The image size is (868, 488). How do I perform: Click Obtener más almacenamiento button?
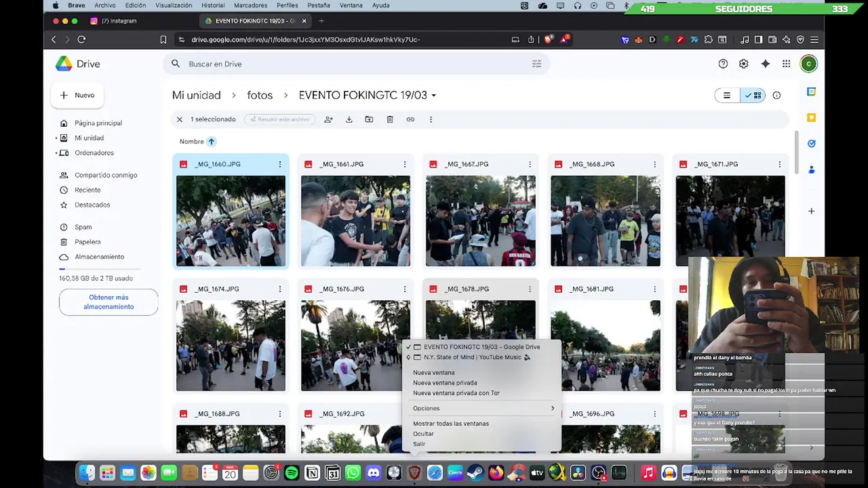[x=108, y=302]
